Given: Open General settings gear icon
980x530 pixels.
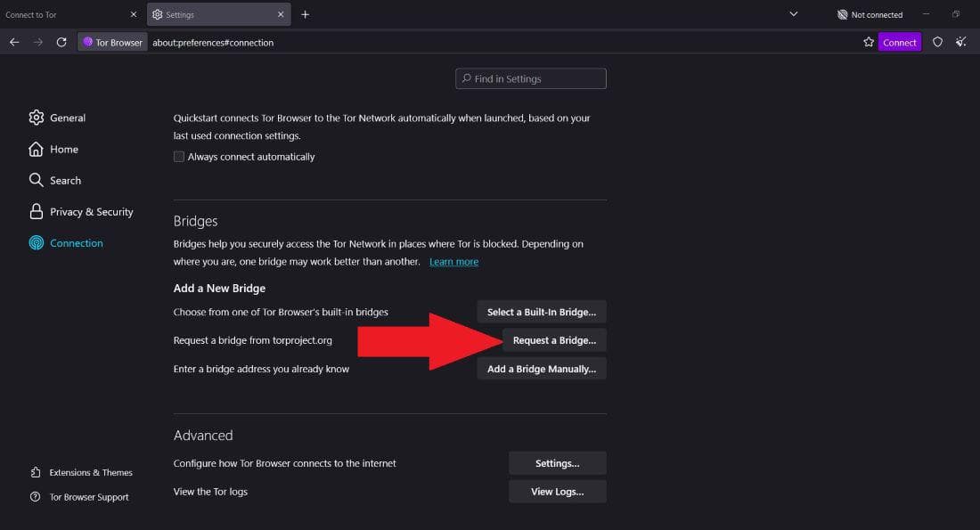Looking at the screenshot, I should click(x=37, y=118).
